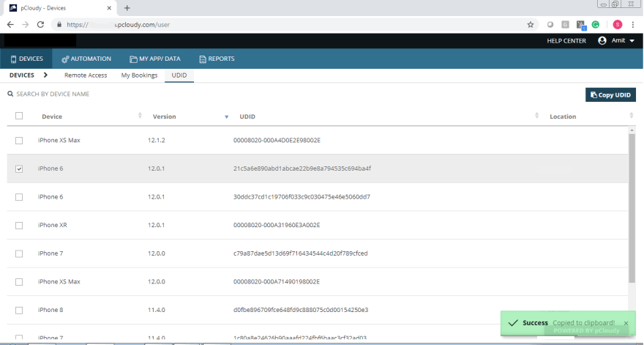
Task: Open the AUTOMATION menu
Action: tap(86, 59)
